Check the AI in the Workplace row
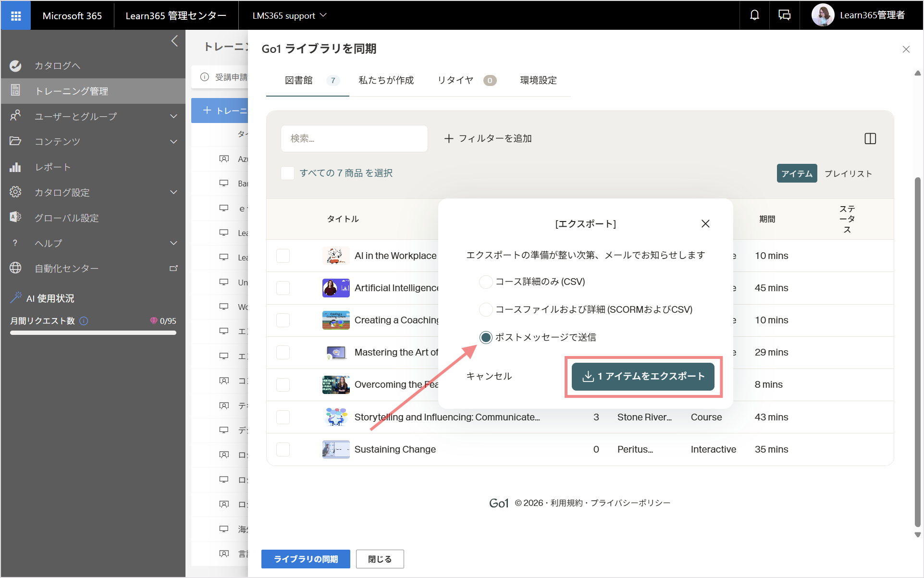 (283, 256)
